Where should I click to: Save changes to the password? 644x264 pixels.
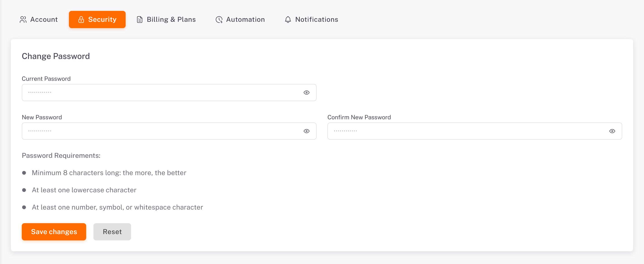coord(54,232)
